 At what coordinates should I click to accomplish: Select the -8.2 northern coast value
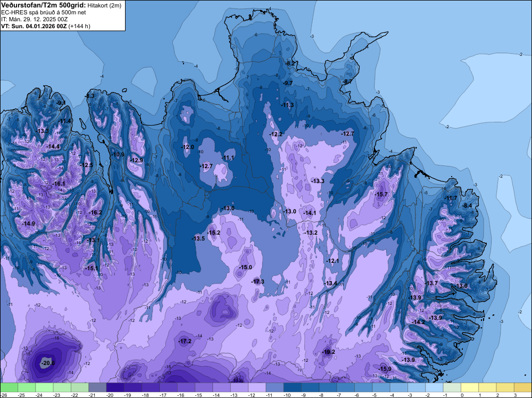click(x=290, y=64)
